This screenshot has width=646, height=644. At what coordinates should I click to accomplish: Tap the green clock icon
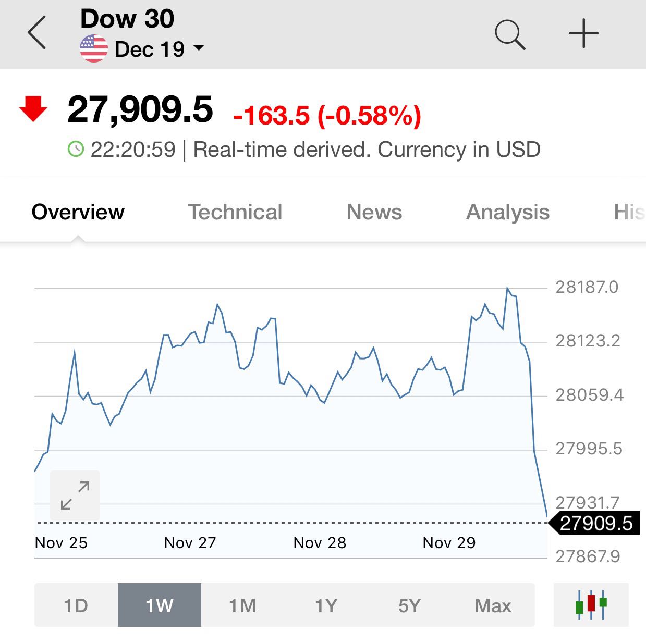tap(76, 150)
